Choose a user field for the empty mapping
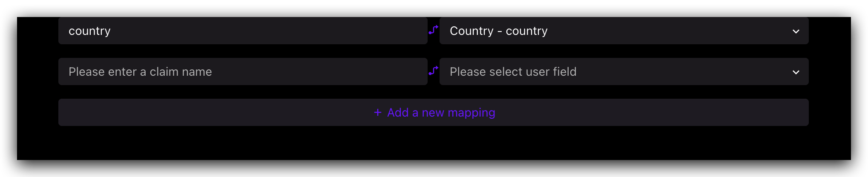This screenshot has width=868, height=177. coord(624,71)
